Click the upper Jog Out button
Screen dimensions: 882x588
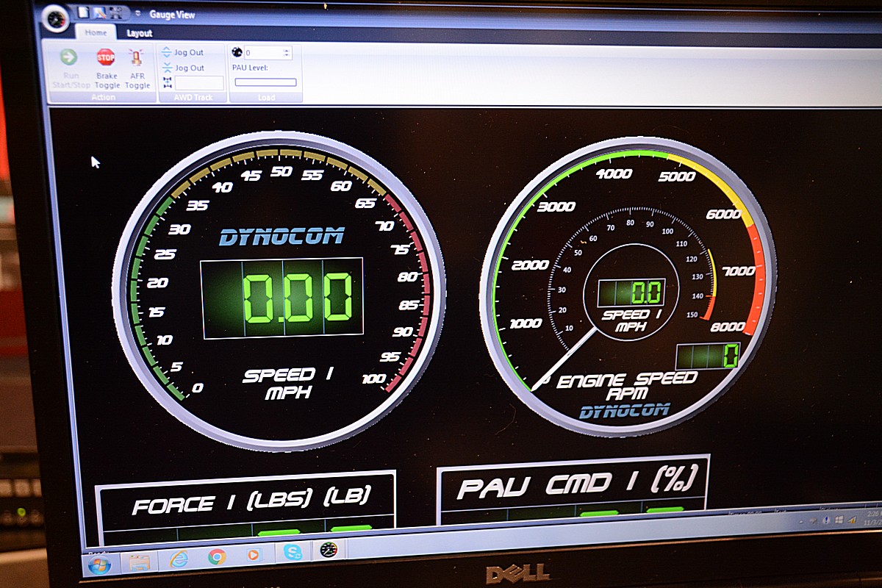pyautogui.click(x=182, y=52)
